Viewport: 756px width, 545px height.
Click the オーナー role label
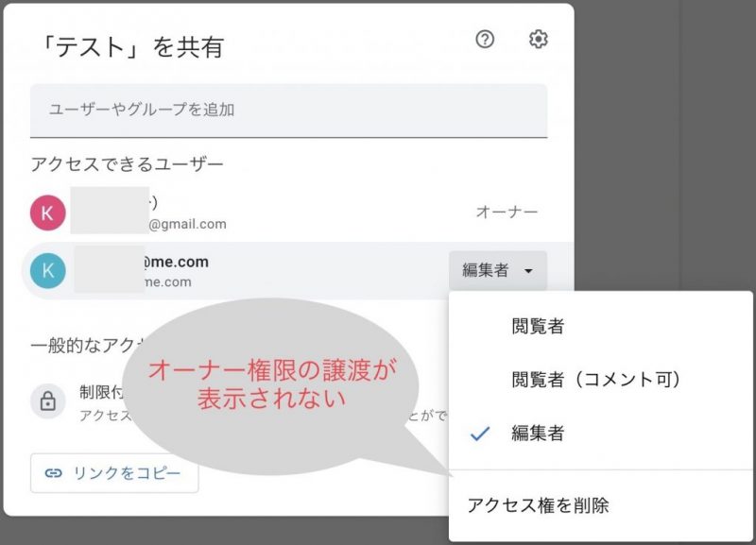[x=507, y=213]
